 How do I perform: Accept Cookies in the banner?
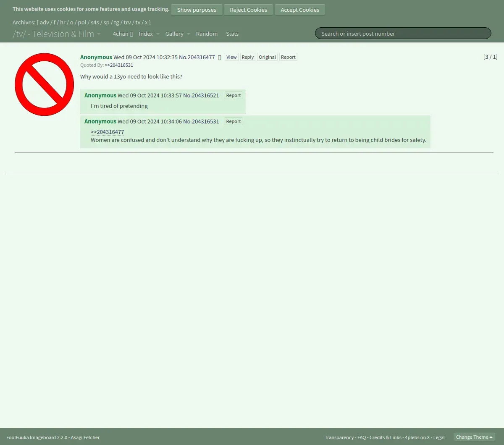(300, 10)
